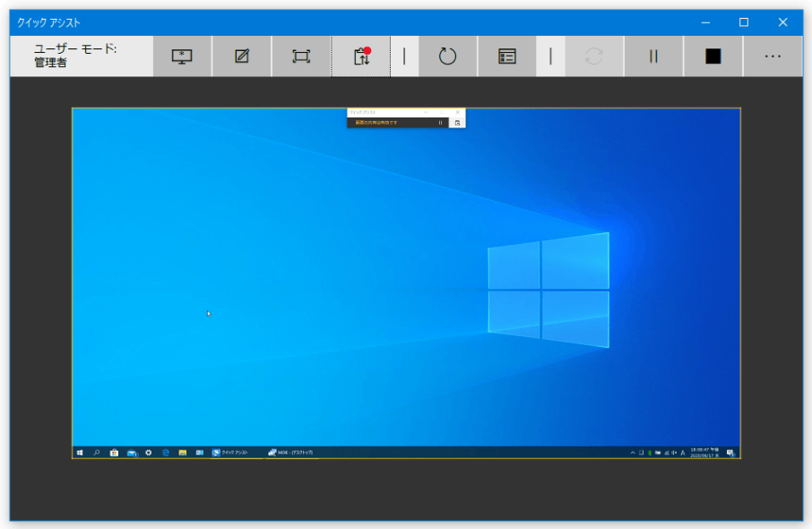812x529 pixels.
Task: Open the Settings gear in the remote taskbar
Action: (149, 453)
